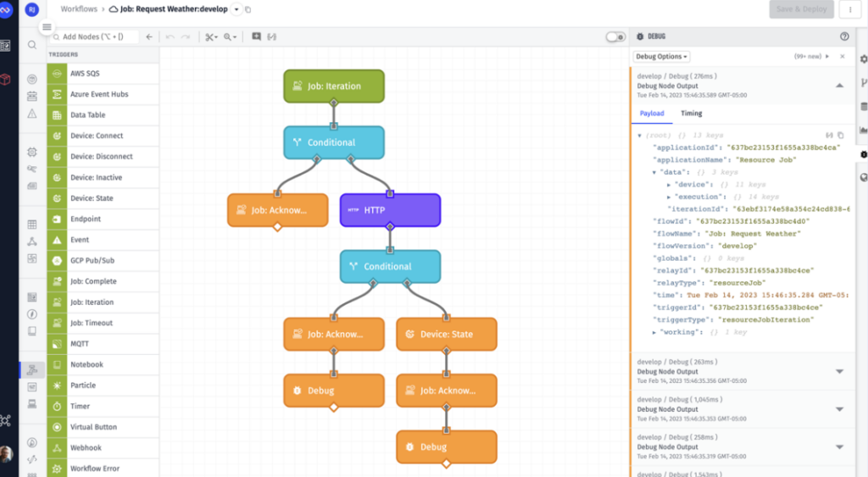Toggle the debug switch above the canvas
868x477 pixels.
coord(615,37)
